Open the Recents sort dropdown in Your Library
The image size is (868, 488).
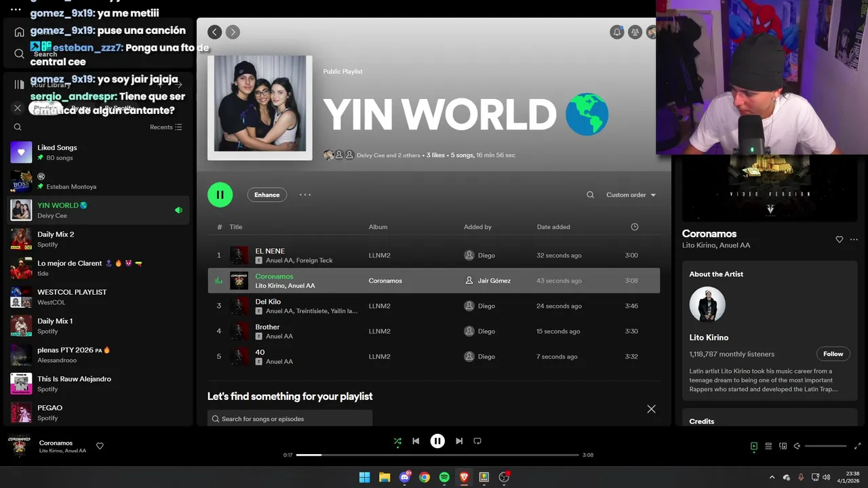166,127
